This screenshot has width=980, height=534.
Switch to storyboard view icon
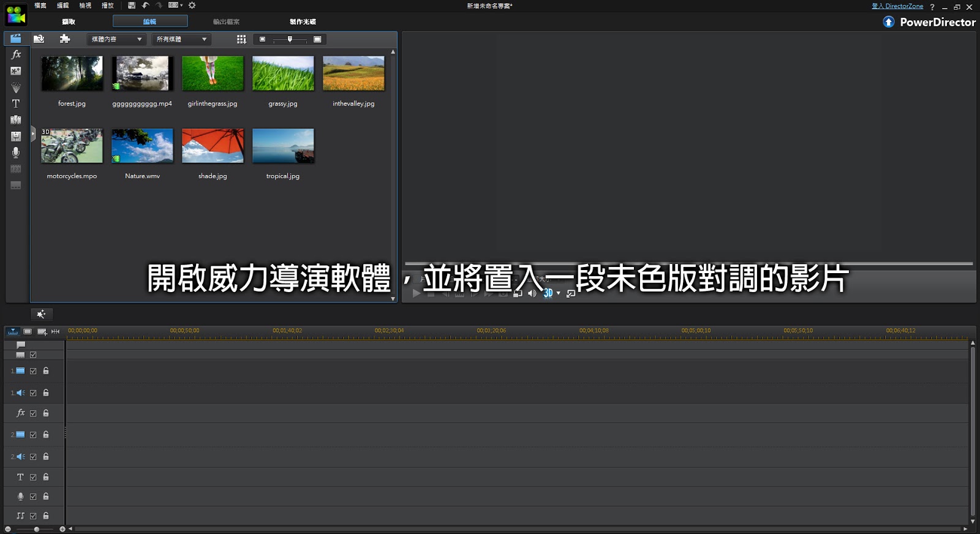point(28,331)
